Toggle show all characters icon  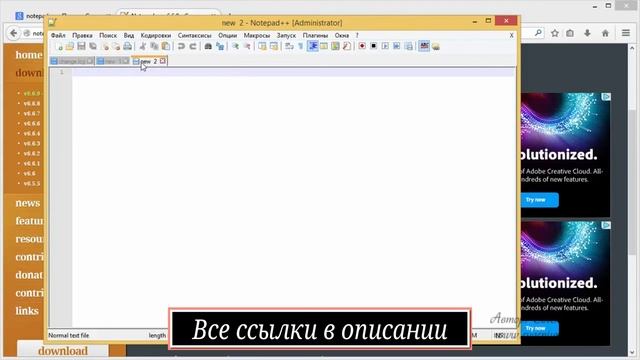301,47
